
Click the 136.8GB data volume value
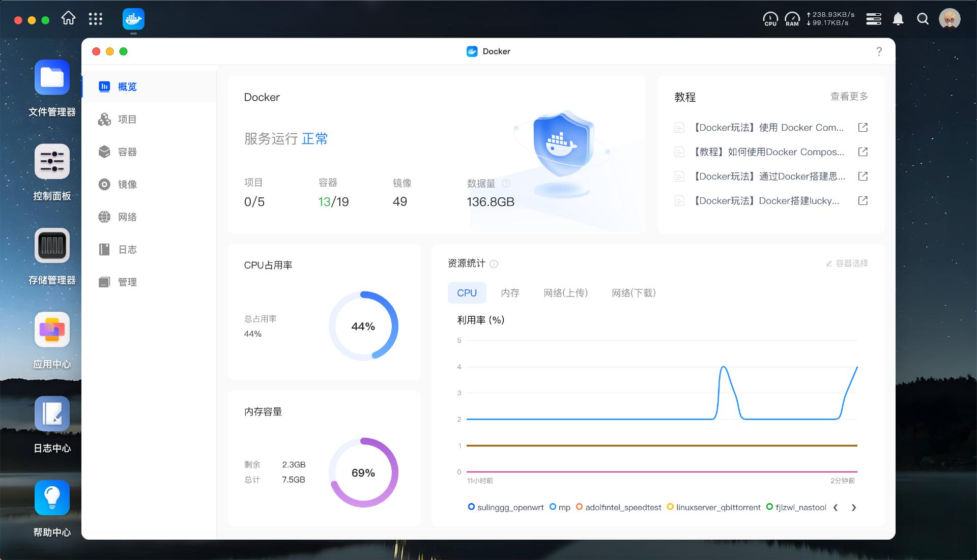[491, 202]
